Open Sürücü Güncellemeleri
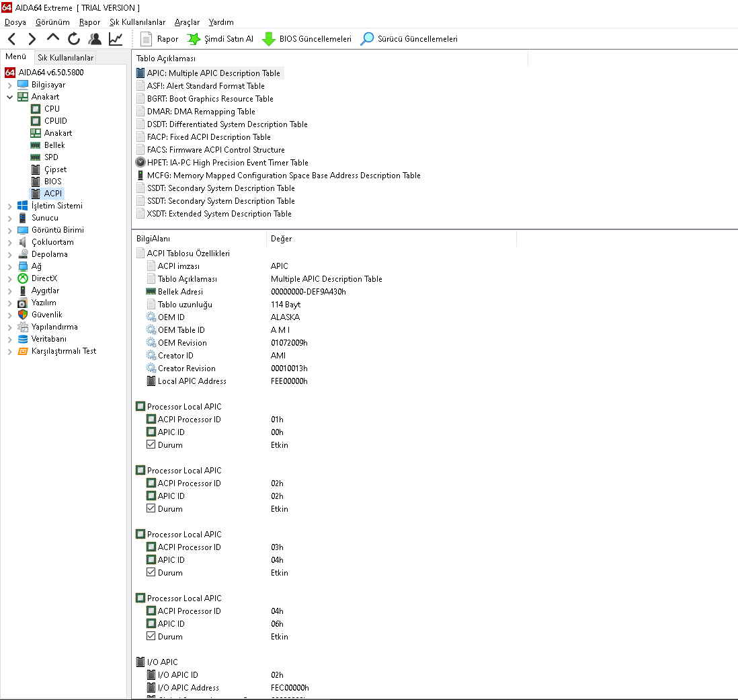The image size is (738, 700). (409, 39)
